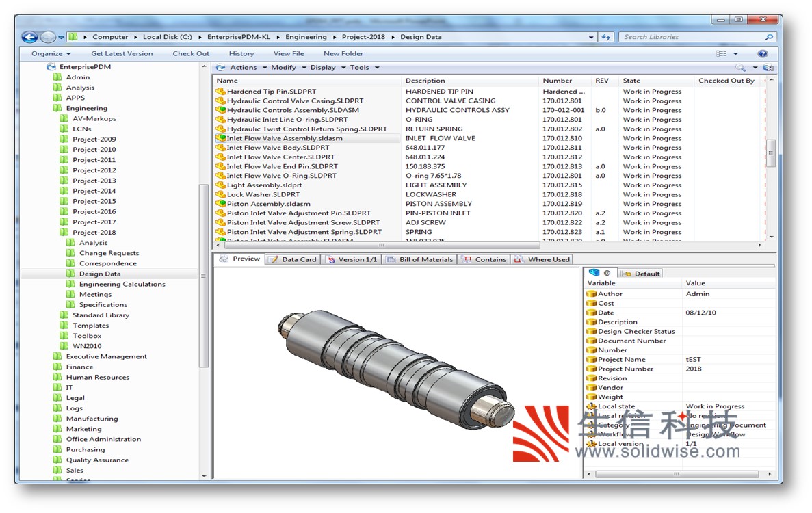Click the Author variable icon
812x513 pixels.
pyautogui.click(x=592, y=294)
